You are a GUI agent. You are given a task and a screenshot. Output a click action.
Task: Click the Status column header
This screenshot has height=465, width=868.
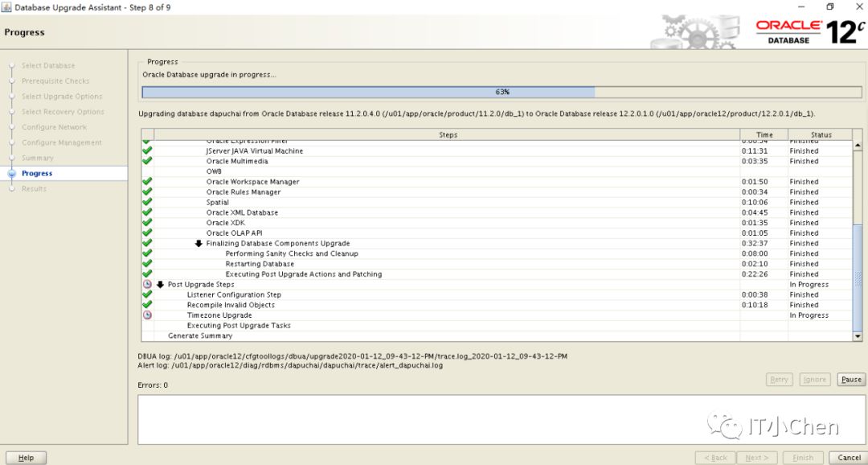821,134
